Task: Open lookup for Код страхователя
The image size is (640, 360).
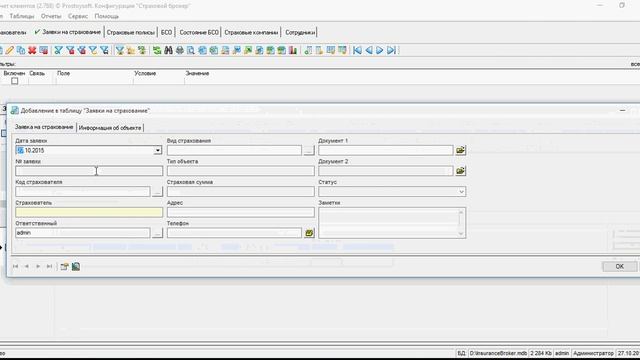Action: [x=158, y=192]
